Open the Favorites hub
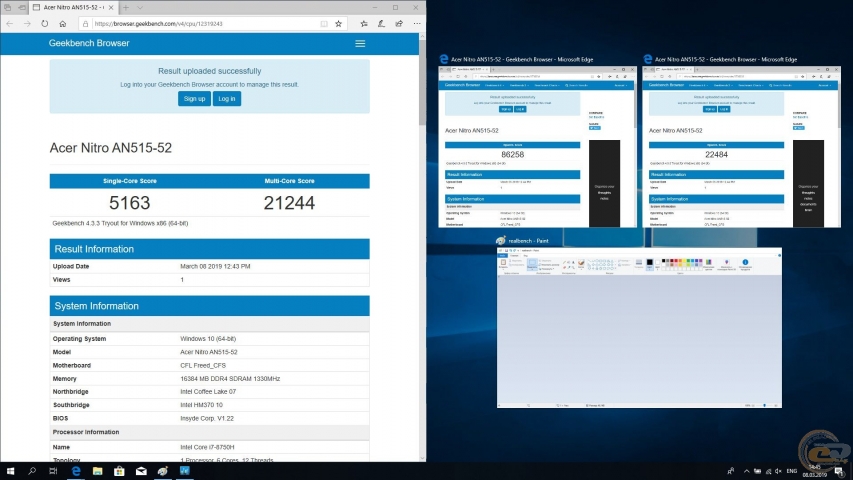The image size is (853, 480). point(364,23)
